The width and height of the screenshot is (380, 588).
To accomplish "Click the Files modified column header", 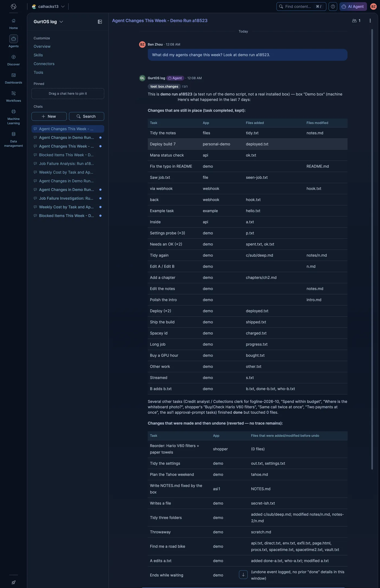I will [317, 123].
